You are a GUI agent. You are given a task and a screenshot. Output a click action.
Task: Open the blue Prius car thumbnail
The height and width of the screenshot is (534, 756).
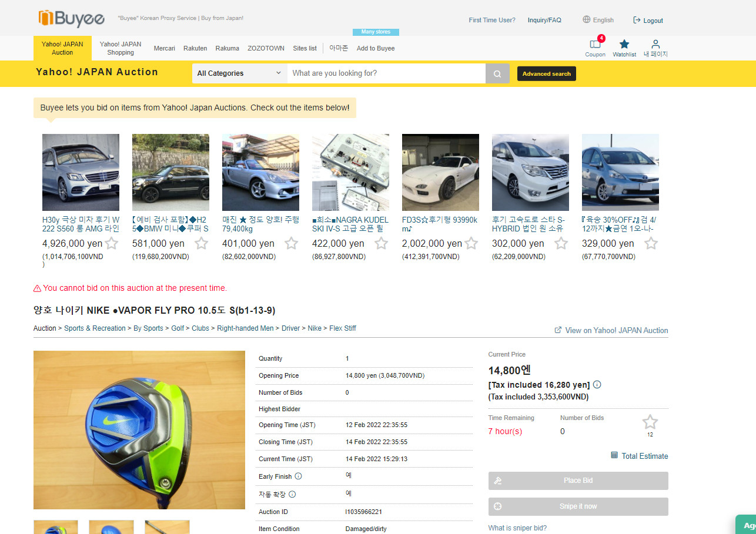[x=620, y=172]
